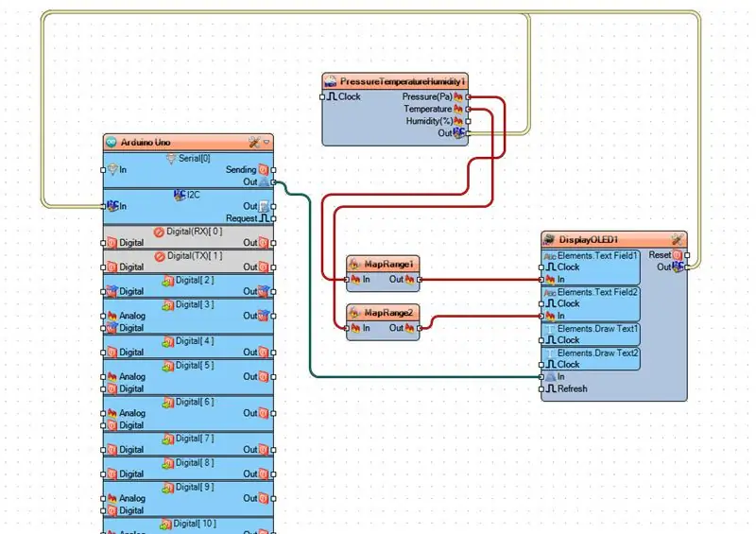Select the MapRange1 Out pin

pos(419,280)
